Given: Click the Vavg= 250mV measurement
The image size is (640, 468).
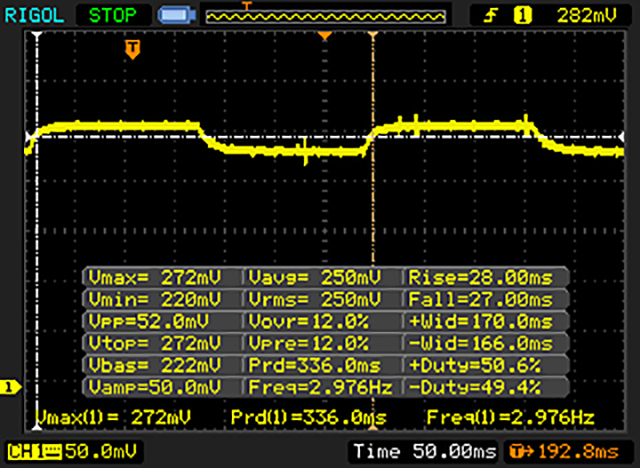Looking at the screenshot, I should [314, 278].
